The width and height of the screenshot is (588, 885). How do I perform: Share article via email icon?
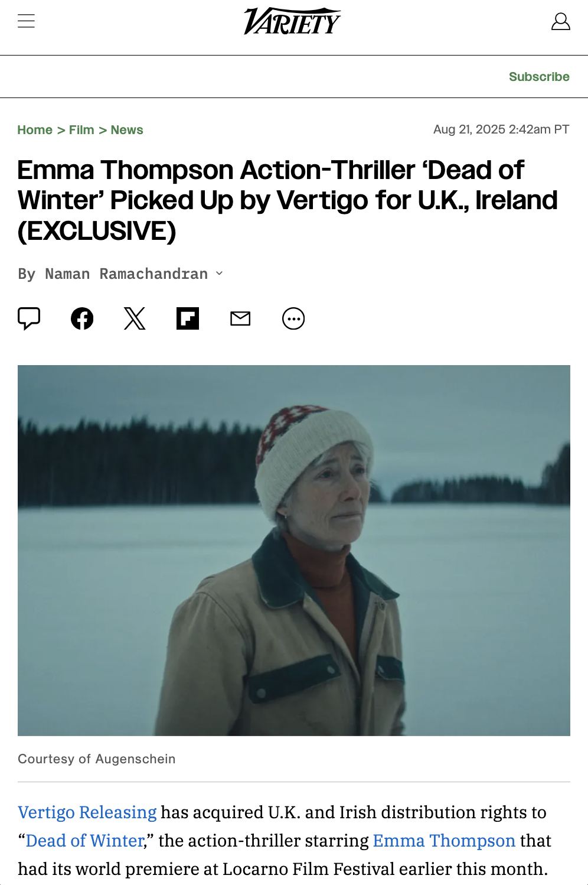[x=240, y=318]
